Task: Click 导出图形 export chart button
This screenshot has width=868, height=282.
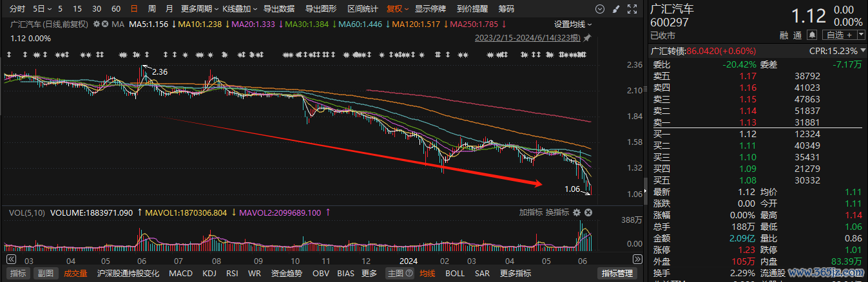Action: click(321, 9)
